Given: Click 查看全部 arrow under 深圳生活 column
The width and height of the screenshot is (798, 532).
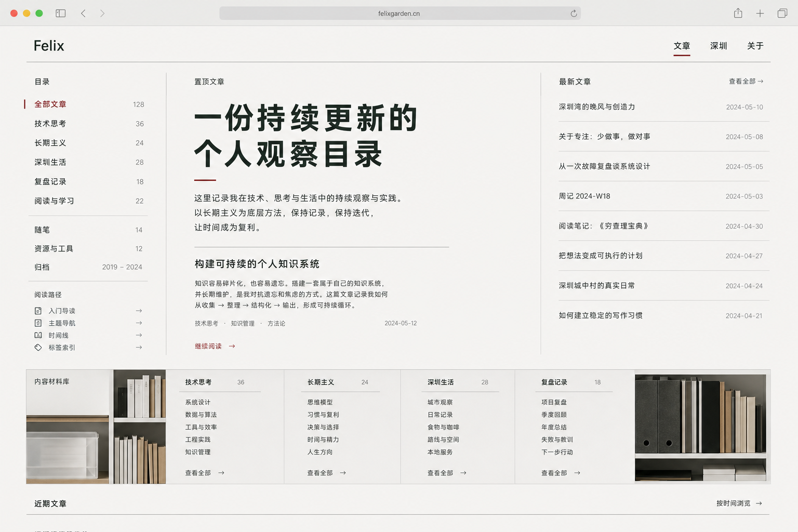Looking at the screenshot, I should tap(463, 473).
